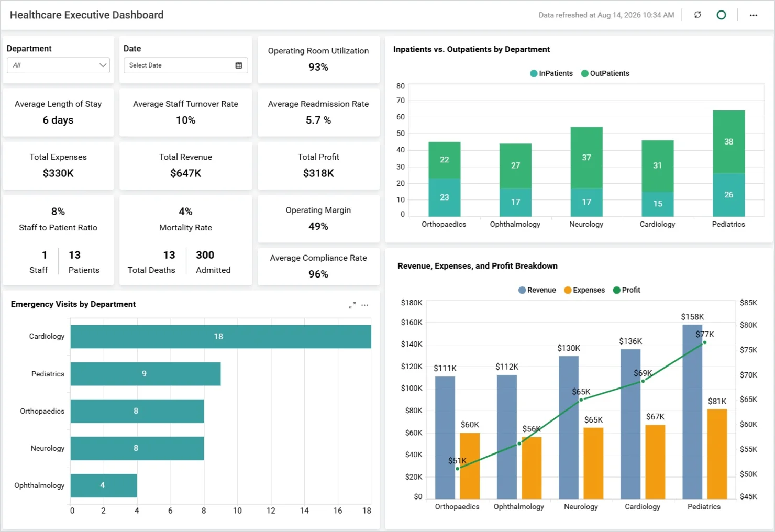Click the Operating Margin 49% value
The height and width of the screenshot is (532, 775).
point(318,226)
